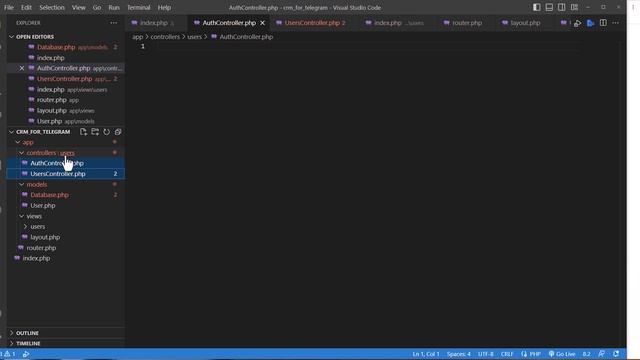Open the Help menu
This screenshot has width=640, height=360.
click(164, 7)
